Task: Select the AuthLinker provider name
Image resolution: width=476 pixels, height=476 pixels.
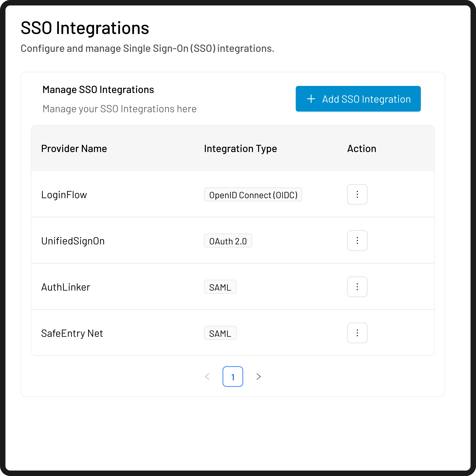Action: coord(66,287)
